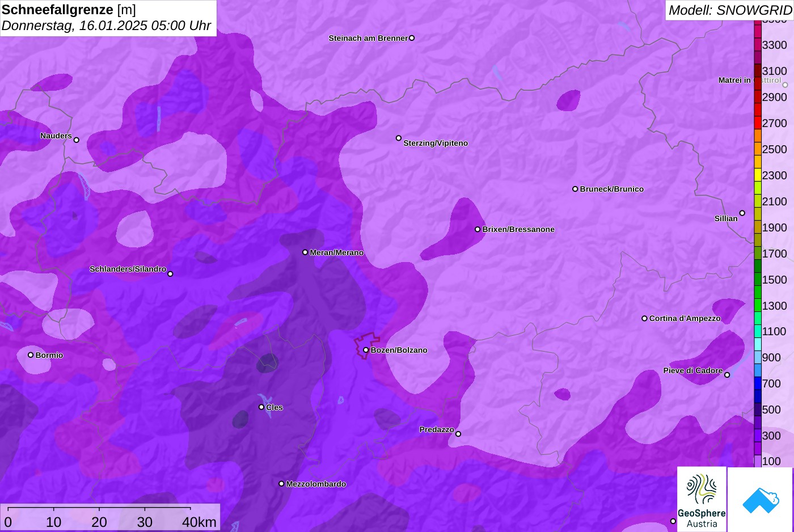Image resolution: width=794 pixels, height=532 pixels.
Task: Click legend value '2900'
Action: coord(774,97)
